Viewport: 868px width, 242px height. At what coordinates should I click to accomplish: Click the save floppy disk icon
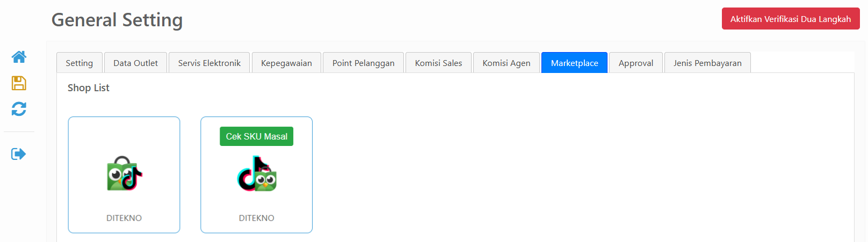pos(19,83)
